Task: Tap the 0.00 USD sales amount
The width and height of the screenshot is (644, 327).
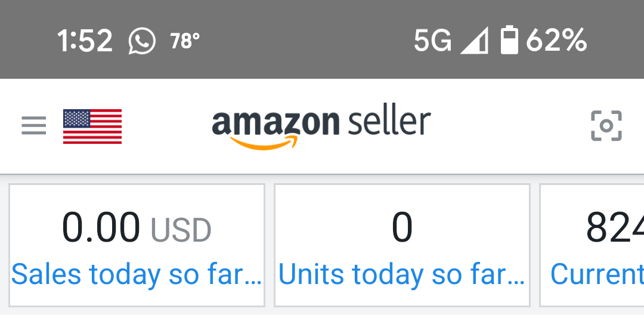Action: point(137,227)
